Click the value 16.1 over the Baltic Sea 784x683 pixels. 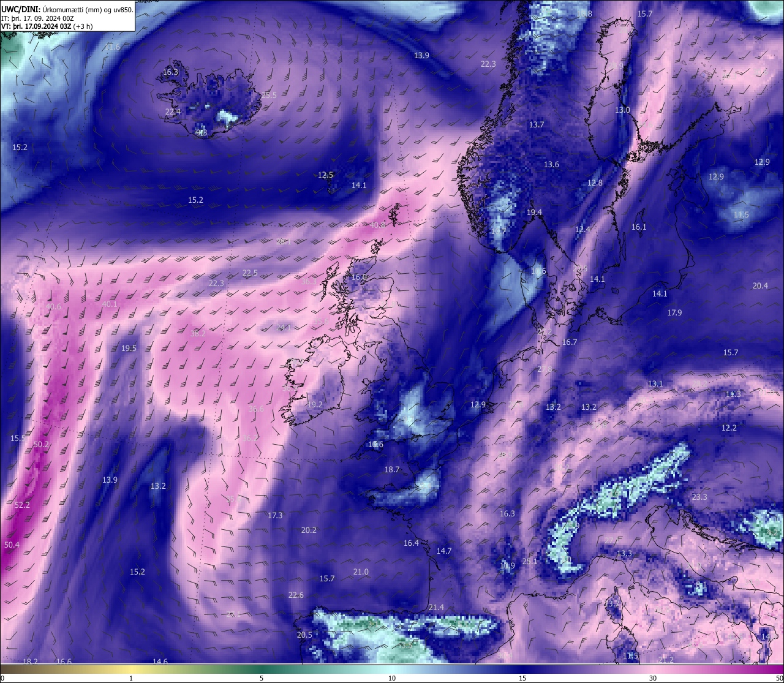pyautogui.click(x=639, y=227)
